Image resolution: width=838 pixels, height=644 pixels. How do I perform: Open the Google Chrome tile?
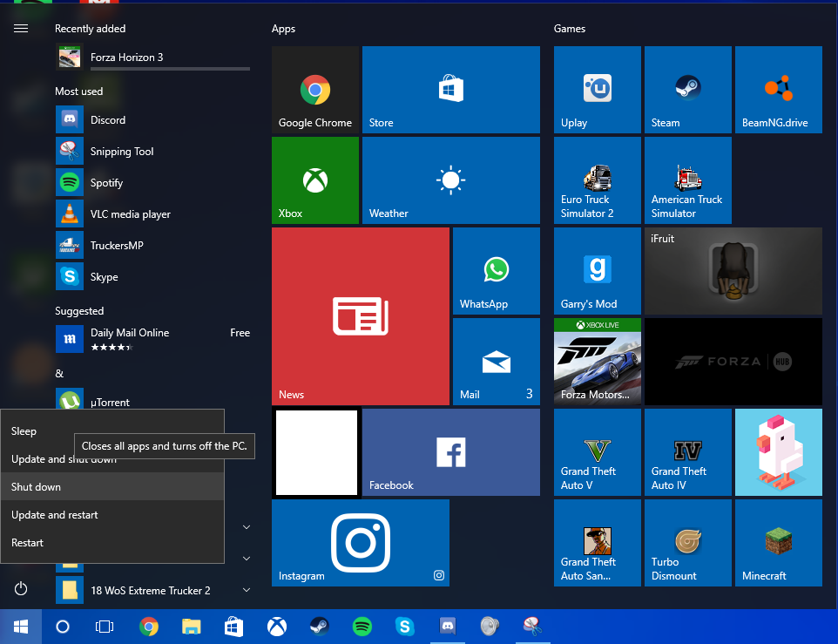pos(315,90)
